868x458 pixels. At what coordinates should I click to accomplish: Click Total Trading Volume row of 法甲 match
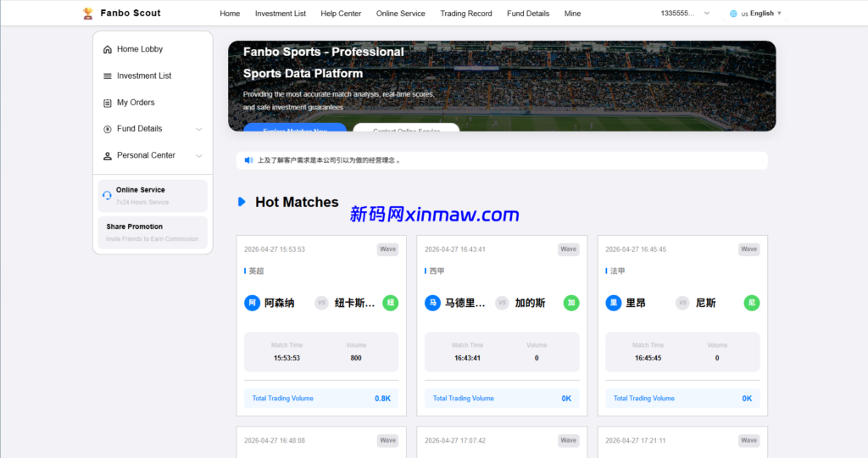(682, 398)
